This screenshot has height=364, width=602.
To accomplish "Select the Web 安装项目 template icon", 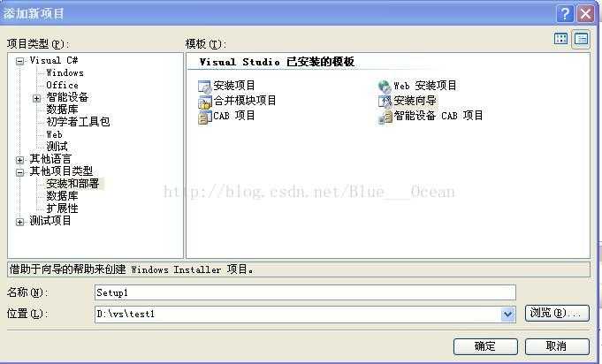I will [385, 87].
